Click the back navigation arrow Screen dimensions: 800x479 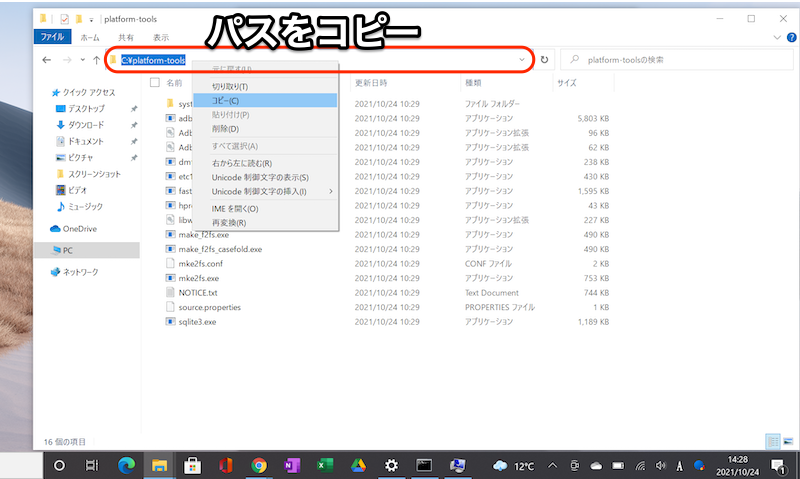(47, 60)
